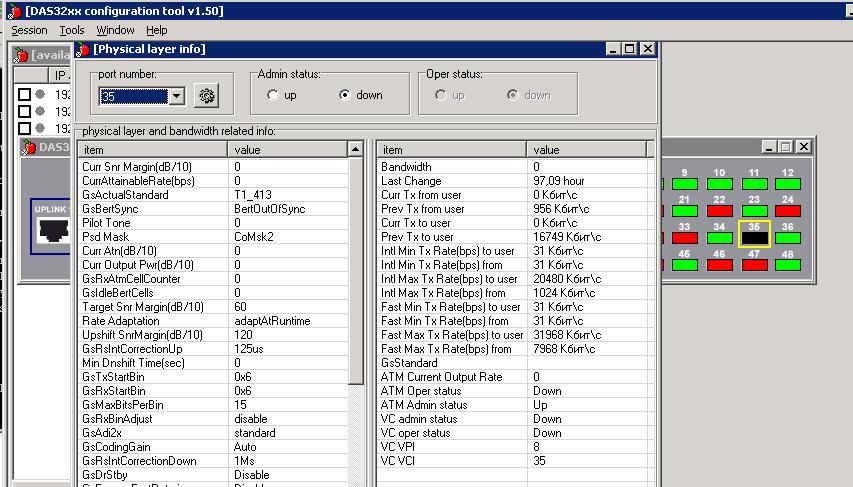Check the first device checkbox in list
The image size is (853, 487).
coord(24,94)
